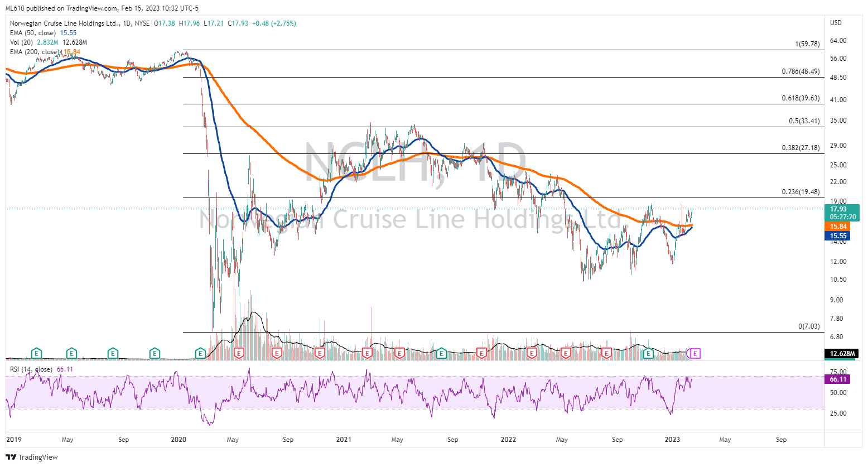Click the last green earnings marker before 2023

(x=648, y=353)
